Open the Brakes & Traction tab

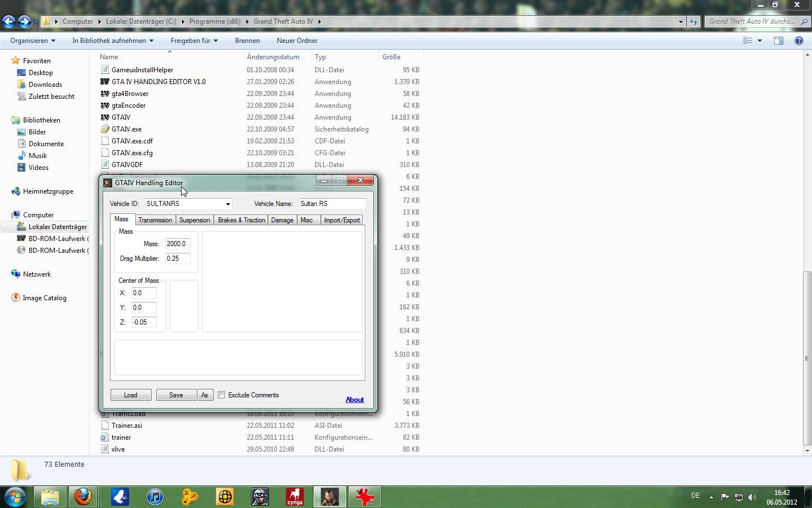241,220
